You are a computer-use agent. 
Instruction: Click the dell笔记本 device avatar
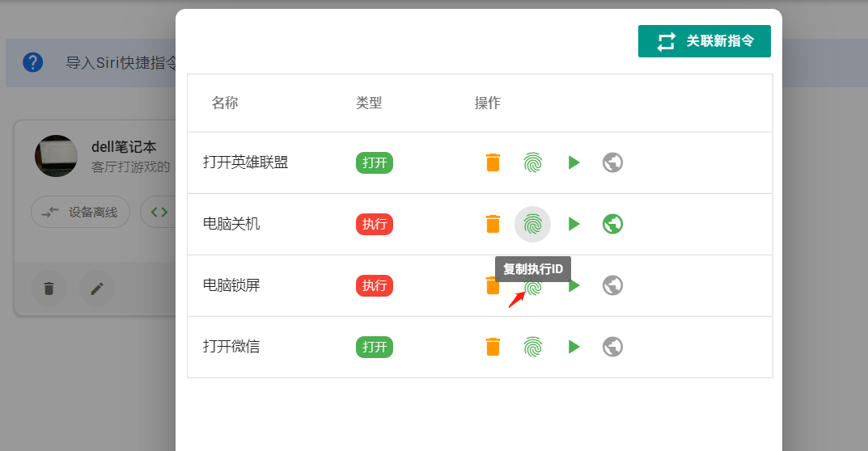[x=56, y=156]
